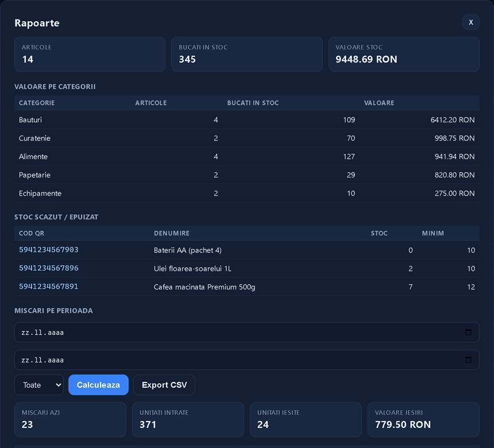The height and width of the screenshot is (448, 494).
Task: Select the Baterii AA (pachet 4) item name
Action: (x=188, y=250)
